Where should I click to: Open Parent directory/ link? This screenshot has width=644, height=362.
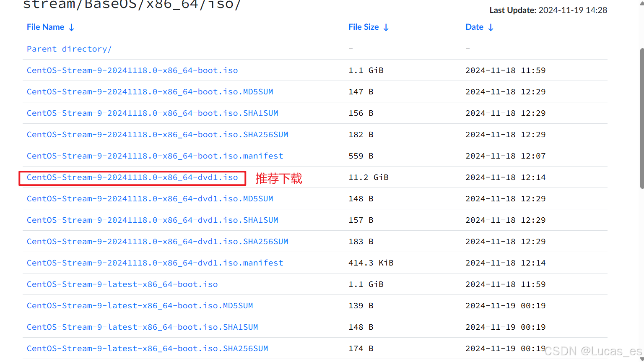pos(69,49)
